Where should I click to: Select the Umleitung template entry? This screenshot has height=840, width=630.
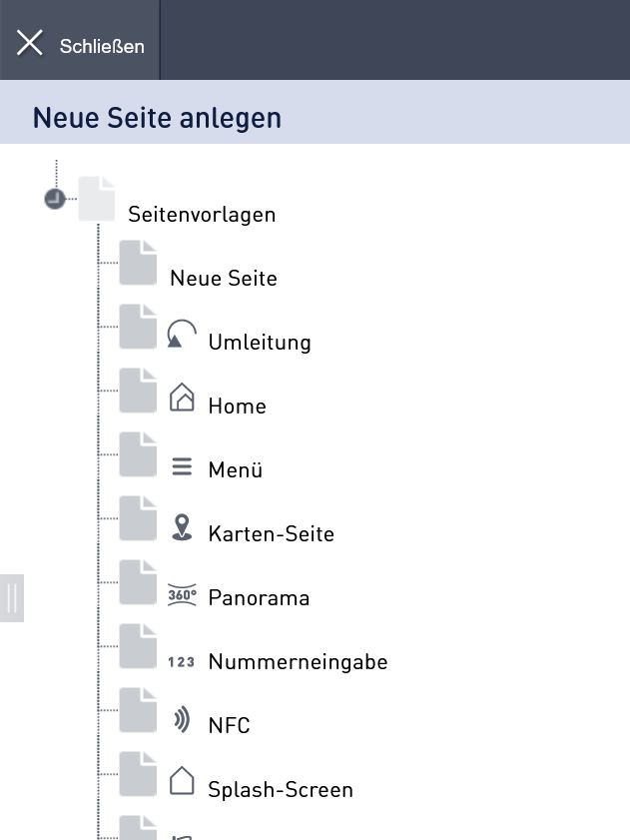(260, 342)
